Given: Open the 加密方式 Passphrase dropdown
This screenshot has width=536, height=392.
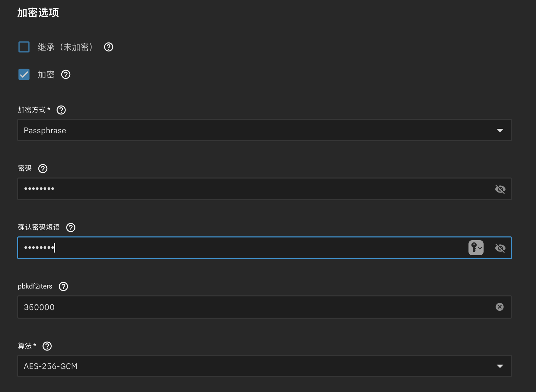Looking at the screenshot, I should [x=500, y=130].
